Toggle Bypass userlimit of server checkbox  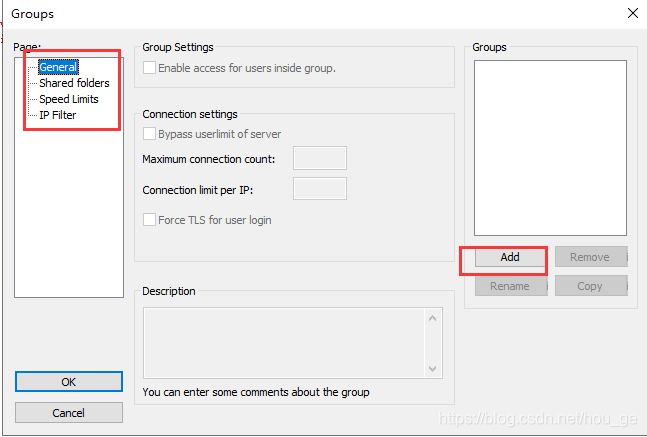click(149, 134)
